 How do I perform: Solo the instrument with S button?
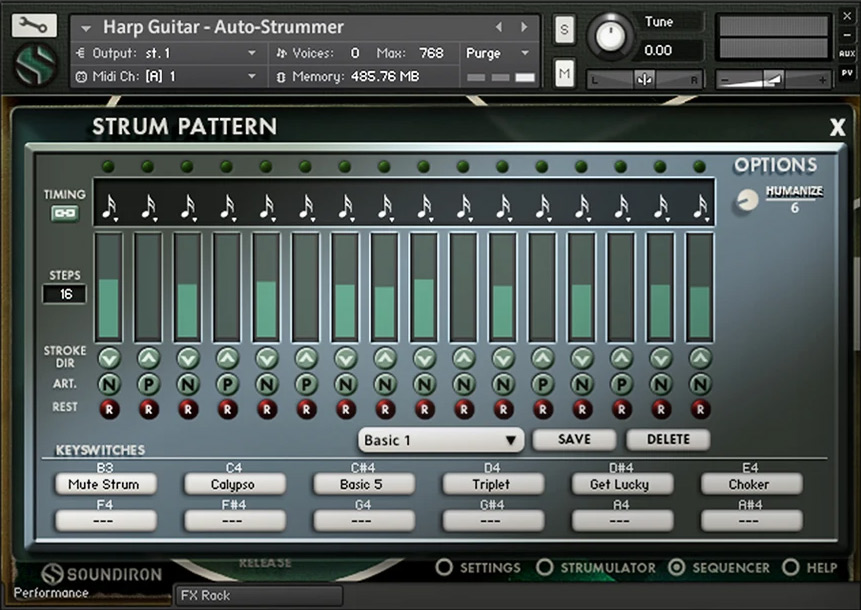click(x=564, y=30)
